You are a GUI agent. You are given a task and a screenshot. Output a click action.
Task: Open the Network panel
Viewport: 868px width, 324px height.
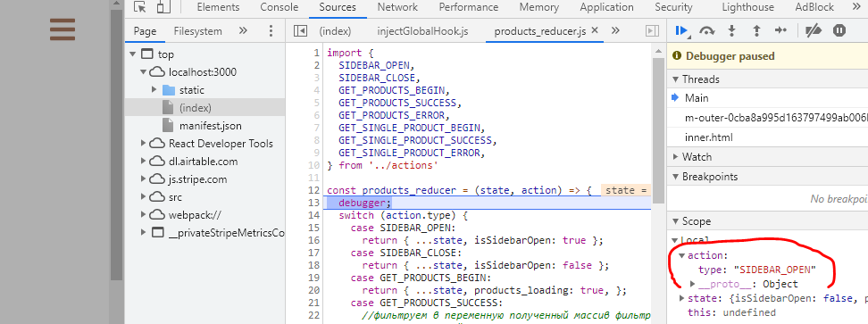(397, 7)
